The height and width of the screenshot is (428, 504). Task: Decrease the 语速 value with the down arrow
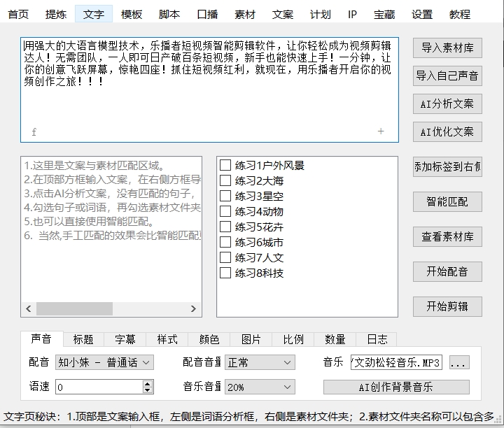tap(148, 390)
